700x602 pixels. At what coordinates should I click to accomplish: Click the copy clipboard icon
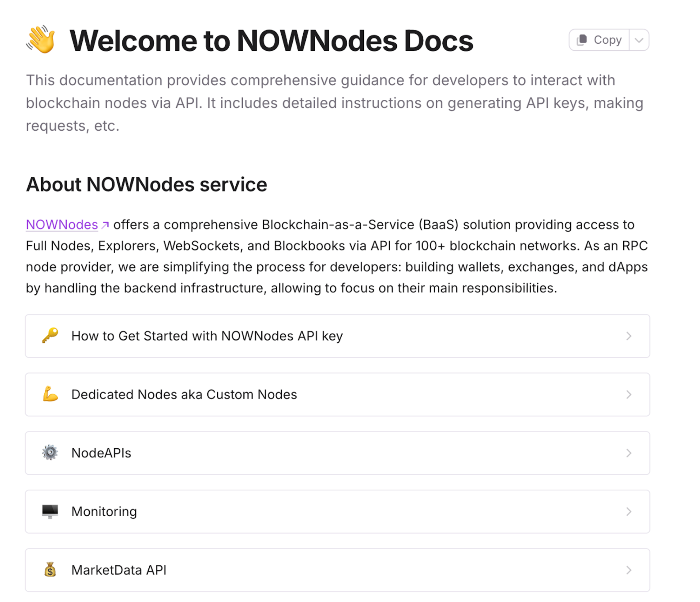coord(582,40)
